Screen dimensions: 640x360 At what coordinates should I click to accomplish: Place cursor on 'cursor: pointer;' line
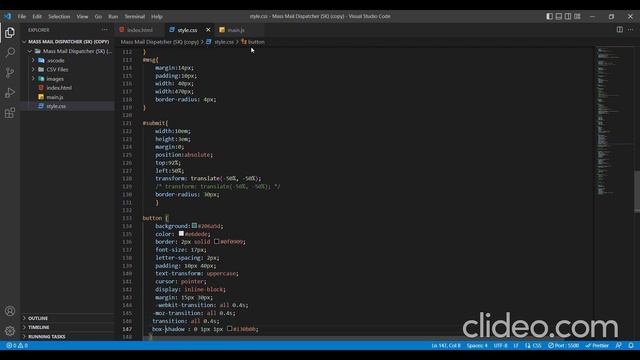180,281
